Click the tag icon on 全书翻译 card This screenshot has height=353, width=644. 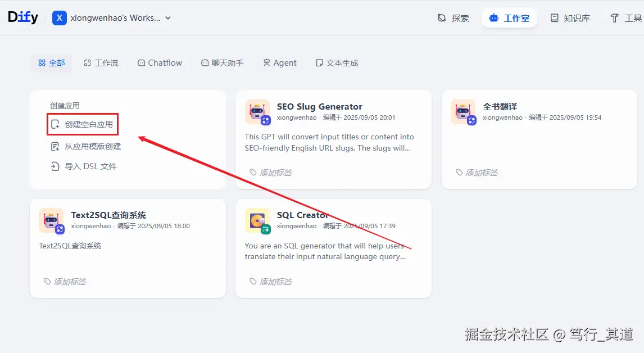pos(459,172)
